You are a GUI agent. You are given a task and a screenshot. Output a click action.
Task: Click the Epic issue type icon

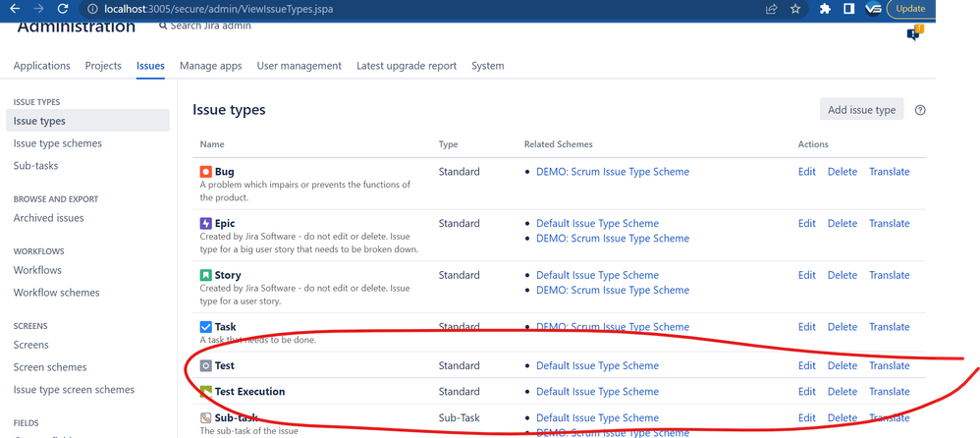[x=205, y=224]
